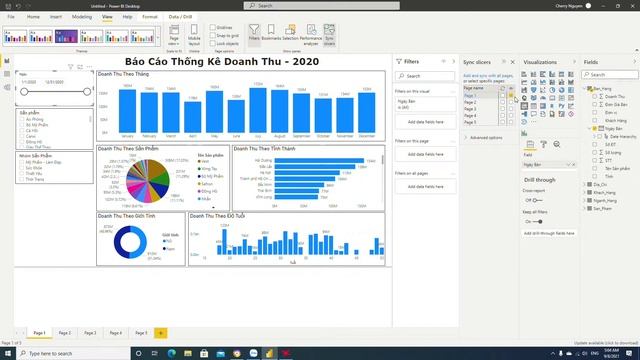Expand the Khach_Hang table in Fields
Viewport: 640px width, 360px height.
584,192
